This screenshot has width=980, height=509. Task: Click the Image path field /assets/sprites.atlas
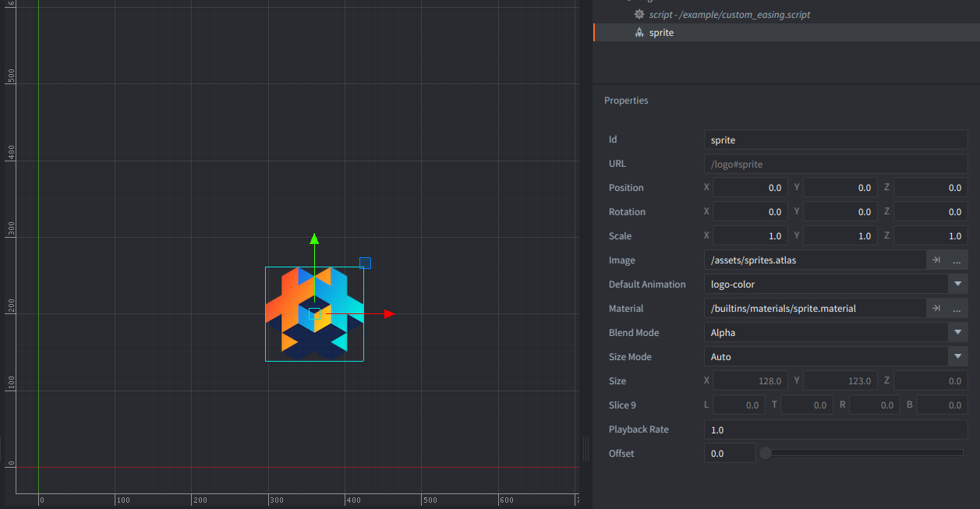click(x=815, y=260)
